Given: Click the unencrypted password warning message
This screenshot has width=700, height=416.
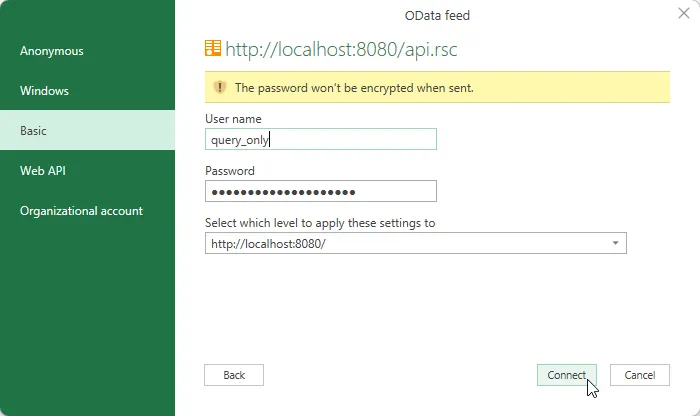Looking at the screenshot, I should point(354,88).
